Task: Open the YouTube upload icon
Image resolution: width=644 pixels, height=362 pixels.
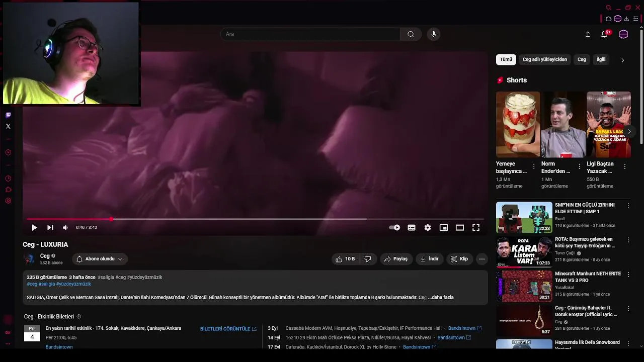Action: pos(588,34)
